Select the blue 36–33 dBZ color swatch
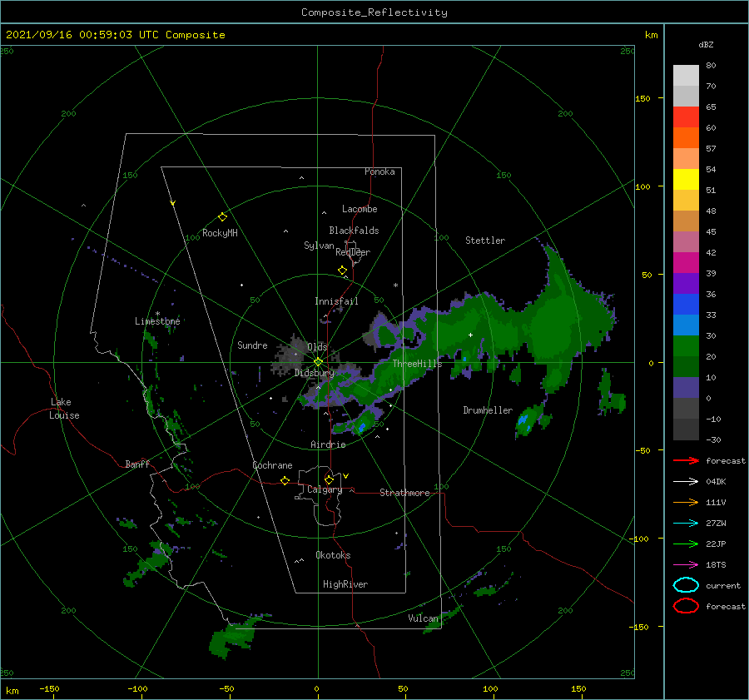 (x=686, y=305)
